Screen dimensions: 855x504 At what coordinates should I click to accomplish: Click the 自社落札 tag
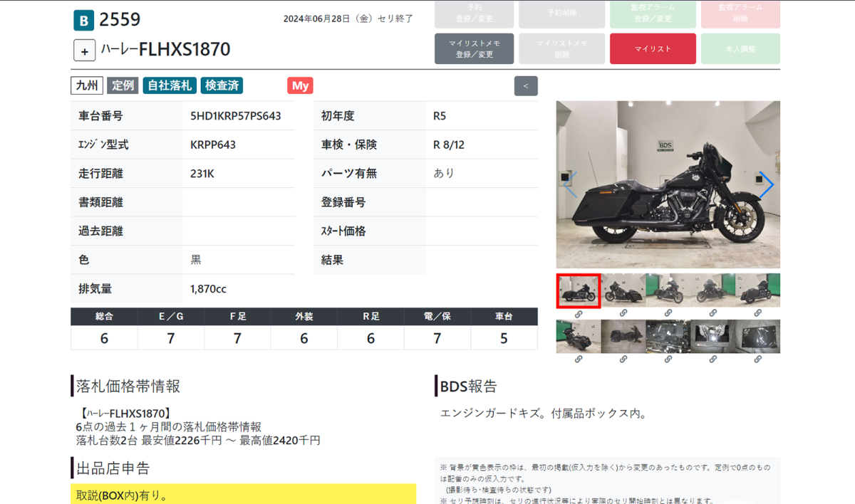click(170, 85)
